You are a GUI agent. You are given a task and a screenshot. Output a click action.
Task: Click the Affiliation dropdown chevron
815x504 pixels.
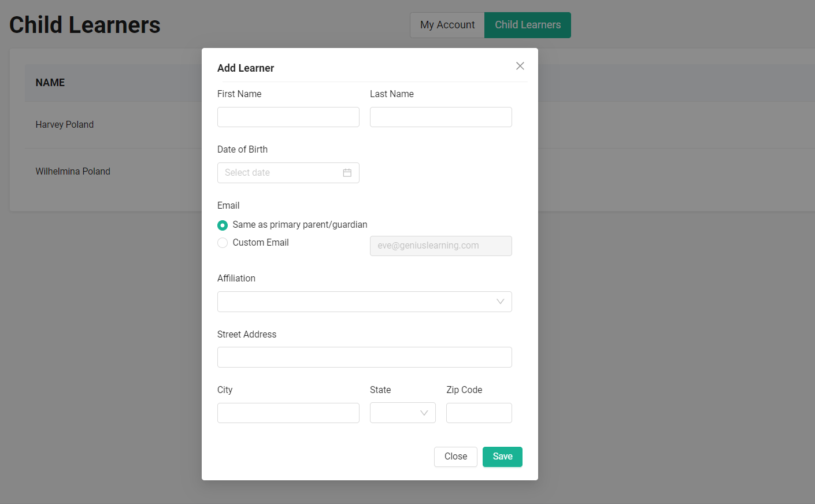point(500,302)
